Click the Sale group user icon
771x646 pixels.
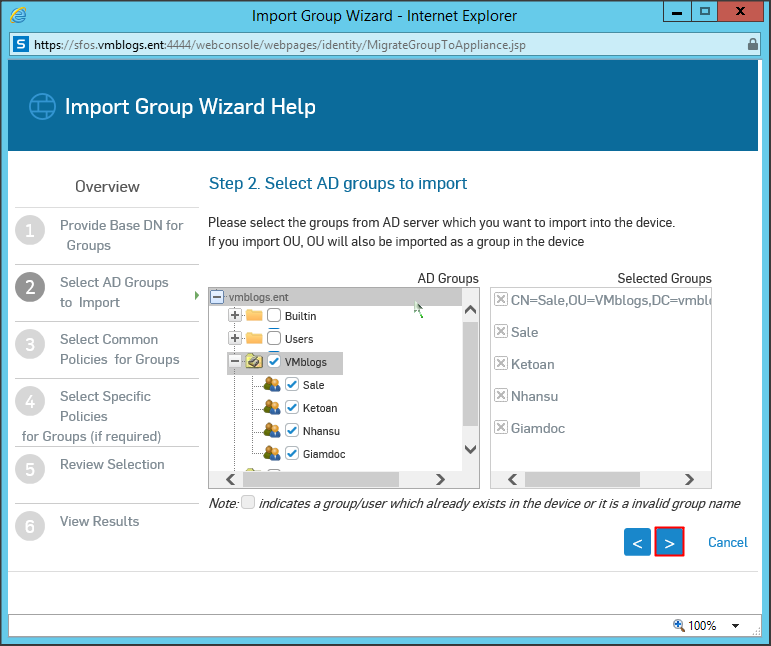(x=271, y=385)
